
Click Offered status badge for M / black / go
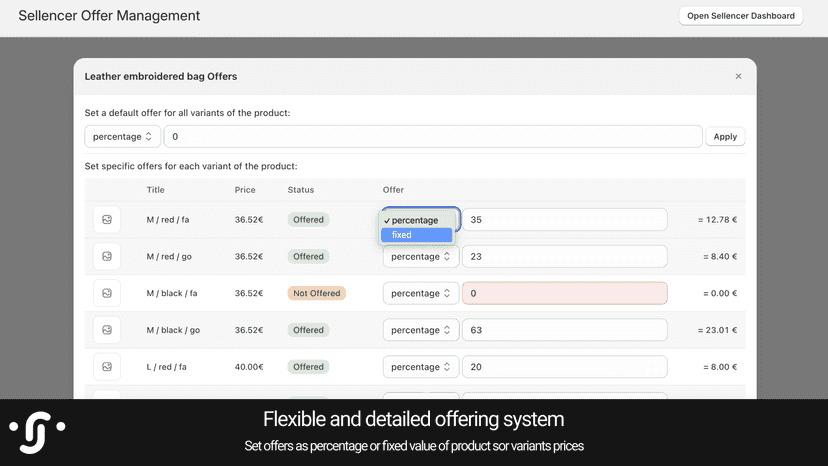308,330
